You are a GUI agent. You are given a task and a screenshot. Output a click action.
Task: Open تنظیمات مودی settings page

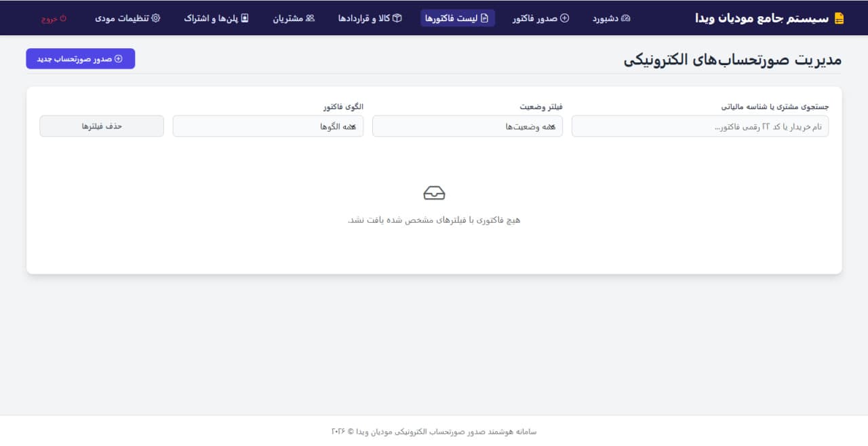tap(127, 18)
